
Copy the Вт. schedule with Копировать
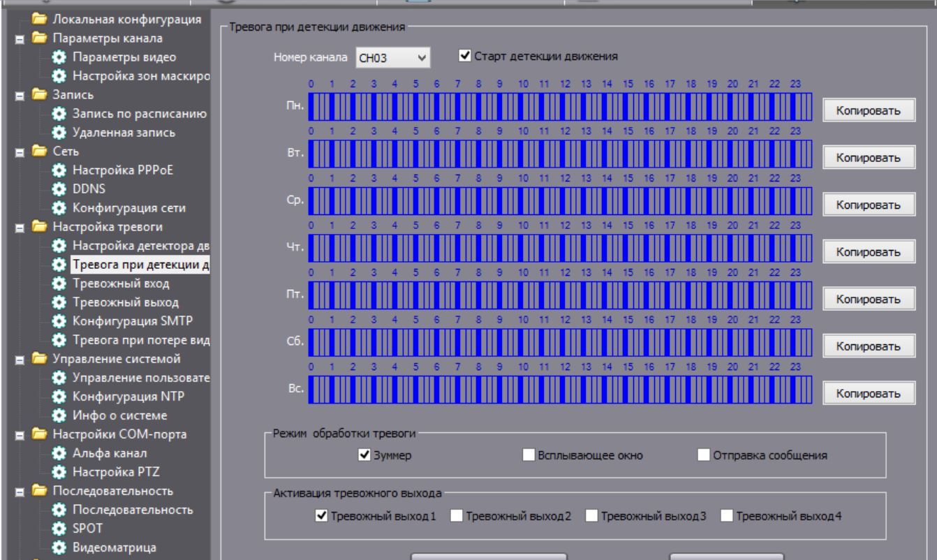coord(869,158)
